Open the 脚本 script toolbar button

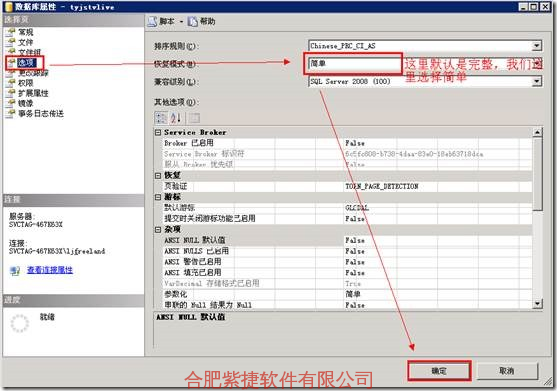click(161, 21)
